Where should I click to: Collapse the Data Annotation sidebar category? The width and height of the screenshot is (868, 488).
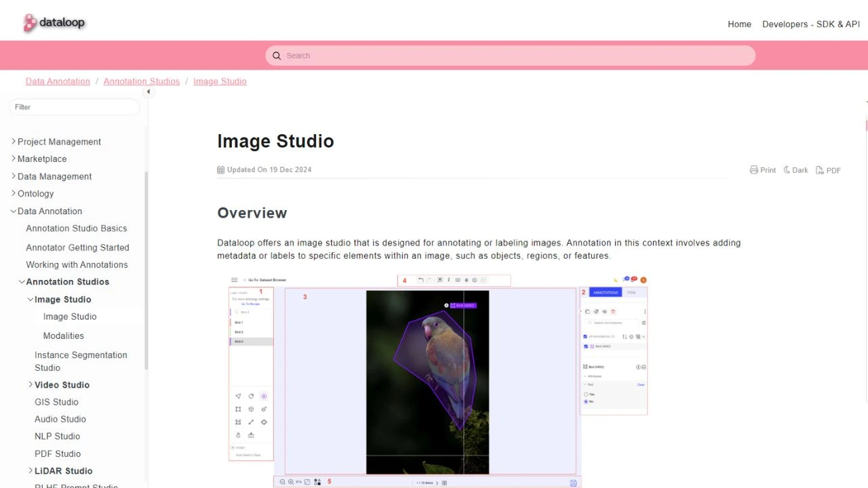[x=14, y=211]
